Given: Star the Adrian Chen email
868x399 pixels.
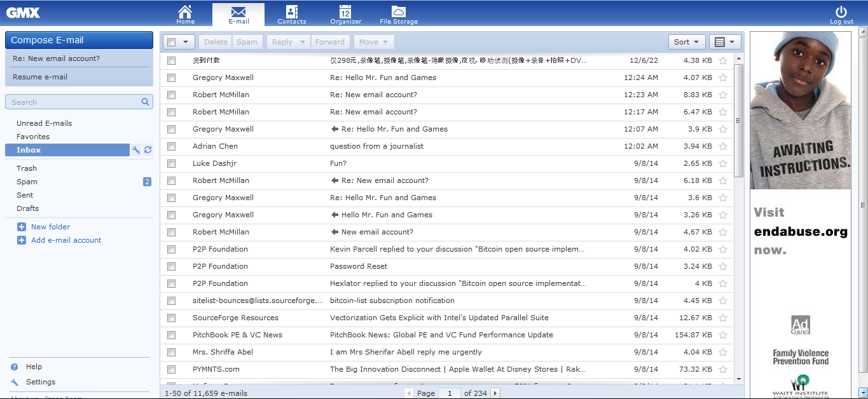Looking at the screenshot, I should (x=722, y=146).
